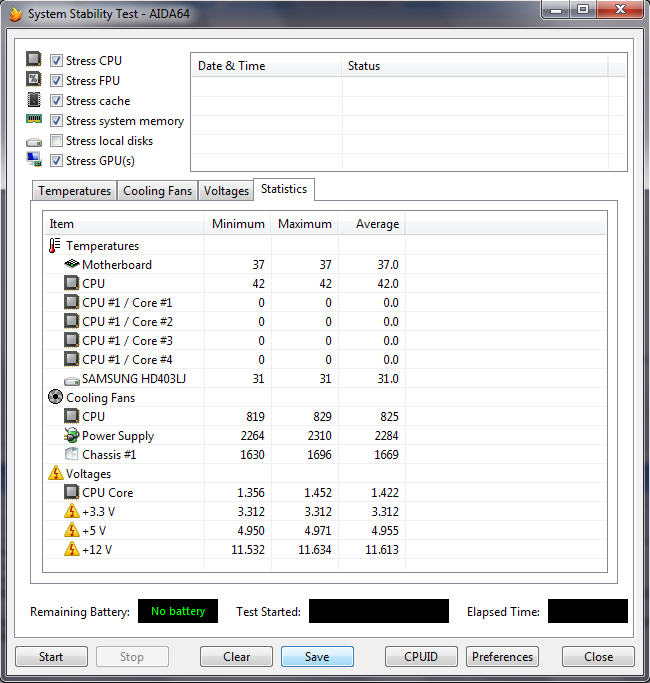
Task: Sort by the Minimum column header
Action: click(x=237, y=224)
